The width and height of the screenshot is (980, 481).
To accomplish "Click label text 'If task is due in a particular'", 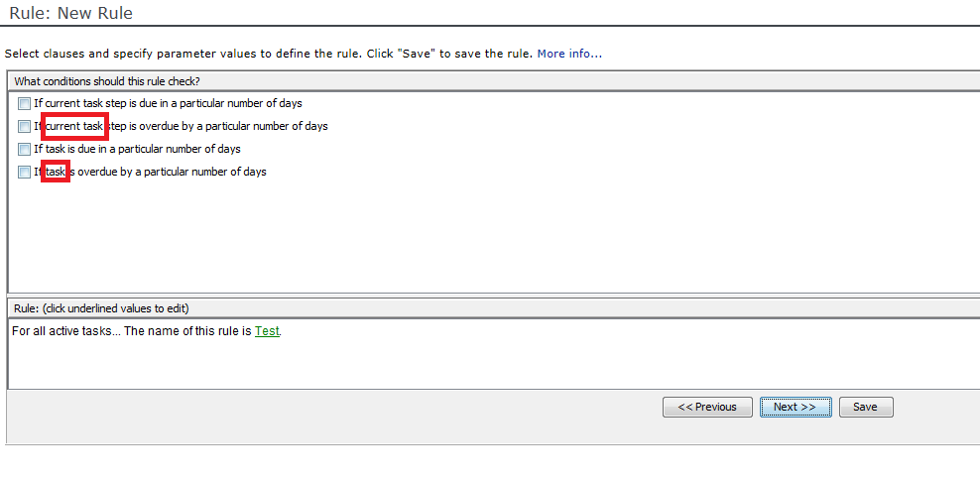I will (x=99, y=150).
